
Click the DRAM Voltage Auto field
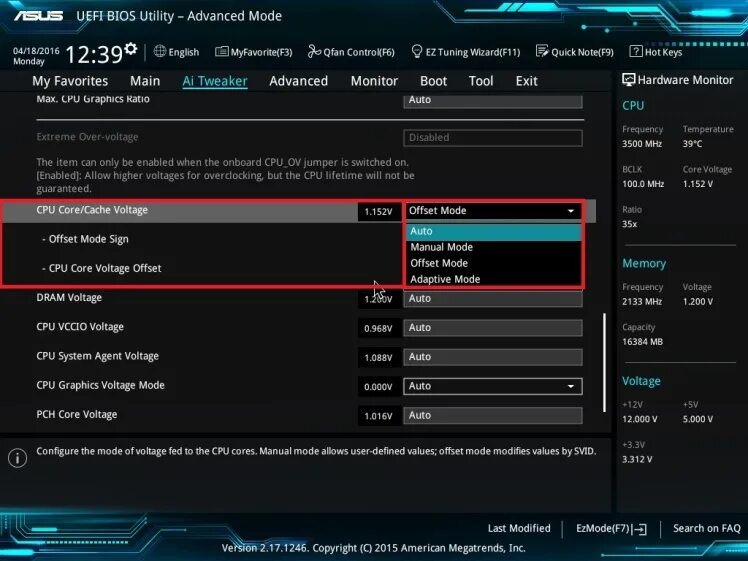point(493,299)
